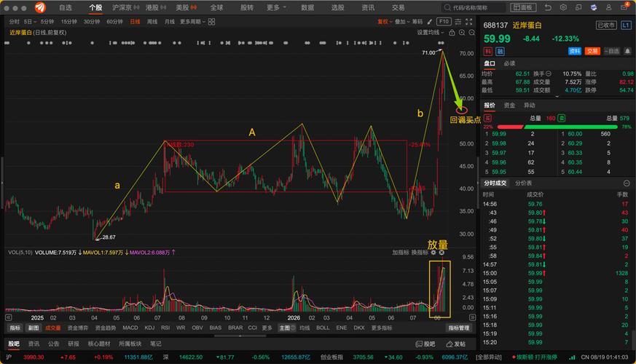Set a price alert bell icon

(627, 51)
